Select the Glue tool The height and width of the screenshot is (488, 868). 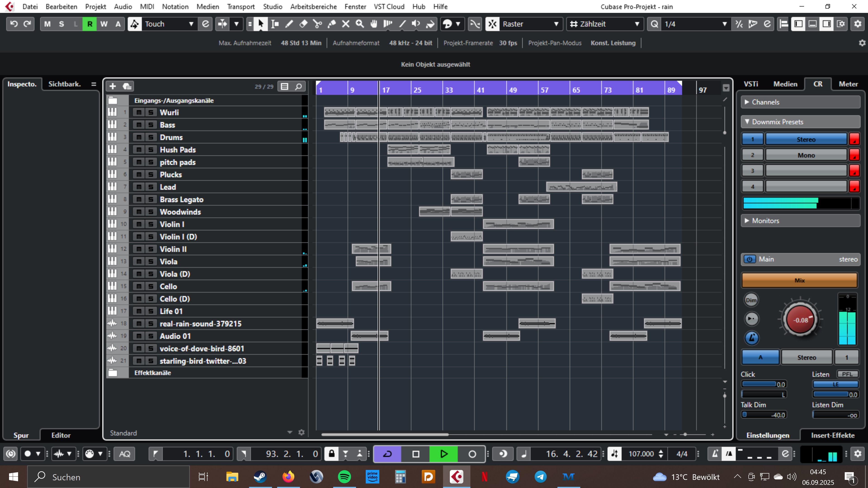pyautogui.click(x=332, y=24)
